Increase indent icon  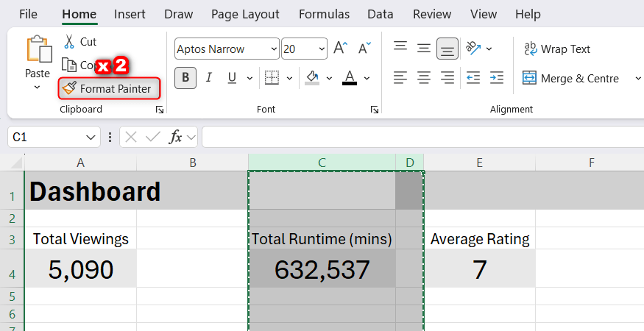coord(497,78)
